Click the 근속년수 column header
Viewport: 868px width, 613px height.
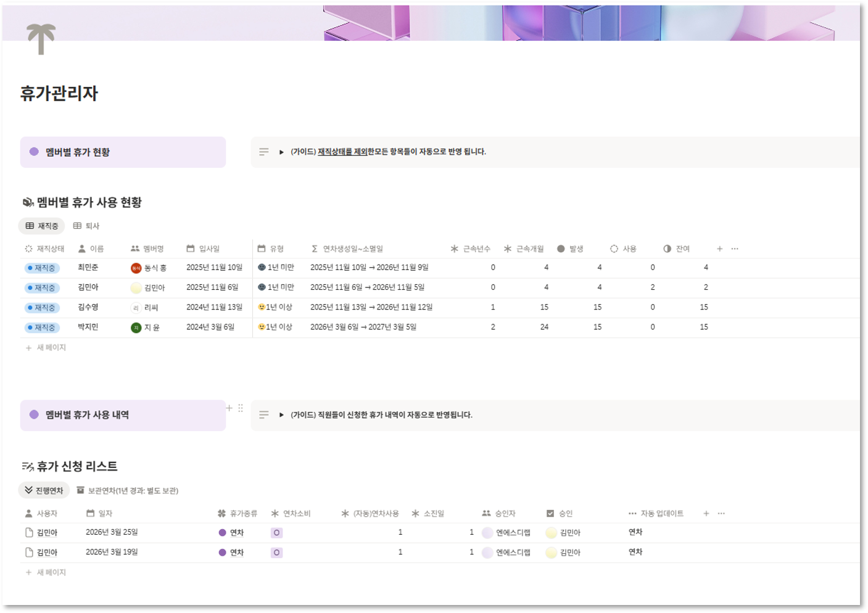pyautogui.click(x=471, y=249)
